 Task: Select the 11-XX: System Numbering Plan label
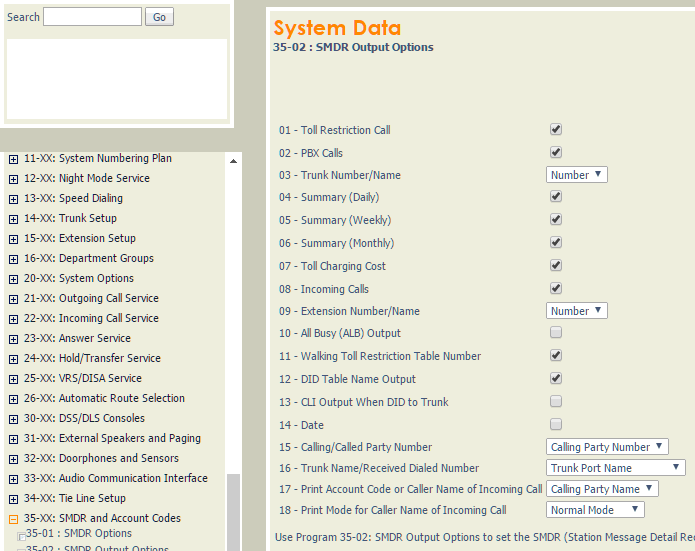tap(98, 158)
